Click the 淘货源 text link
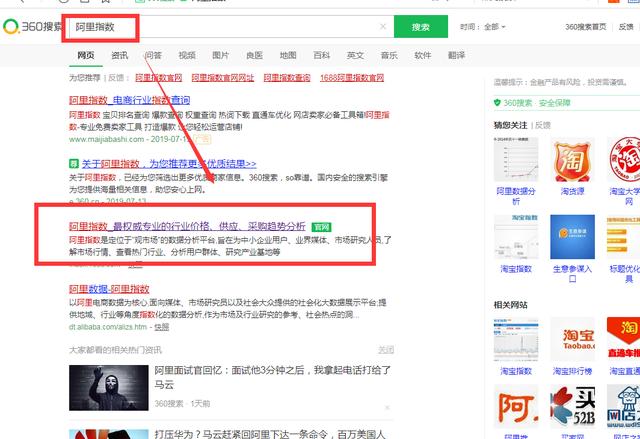The height and width of the screenshot is (439, 640). (572, 191)
